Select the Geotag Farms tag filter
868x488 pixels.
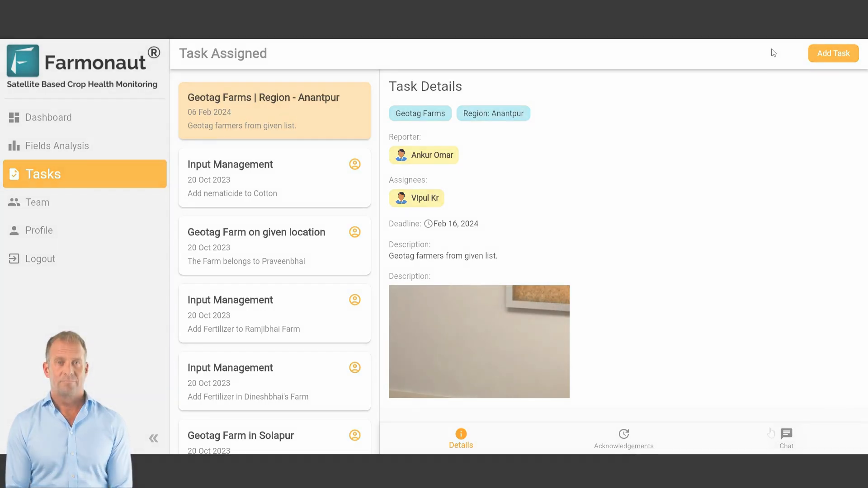(420, 113)
